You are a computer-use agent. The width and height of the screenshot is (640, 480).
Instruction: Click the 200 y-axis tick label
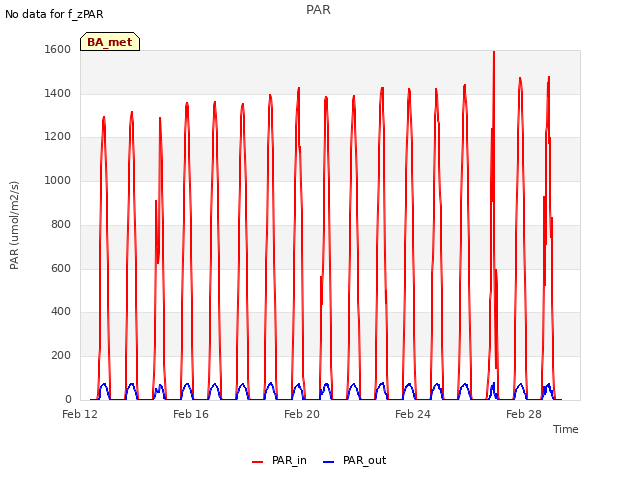tap(61, 356)
